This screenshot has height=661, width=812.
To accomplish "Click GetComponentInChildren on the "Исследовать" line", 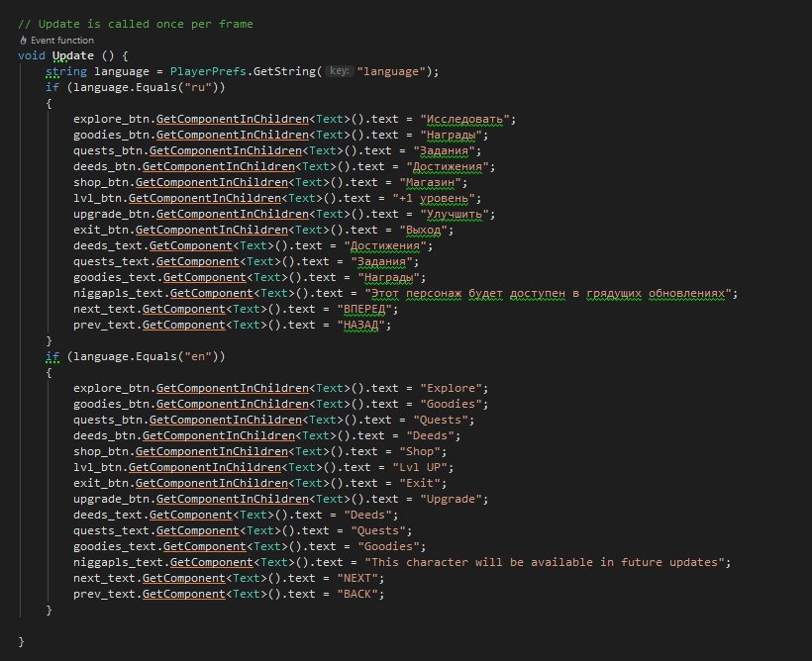I will click(x=233, y=119).
